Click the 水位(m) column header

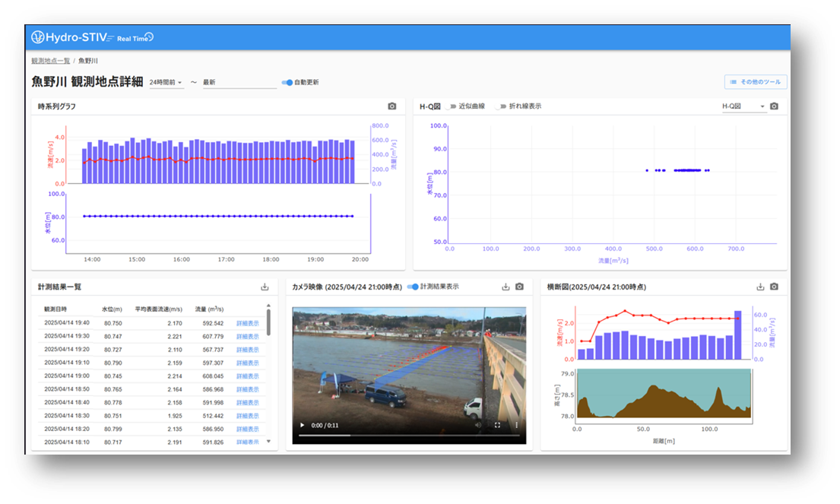coord(112,309)
